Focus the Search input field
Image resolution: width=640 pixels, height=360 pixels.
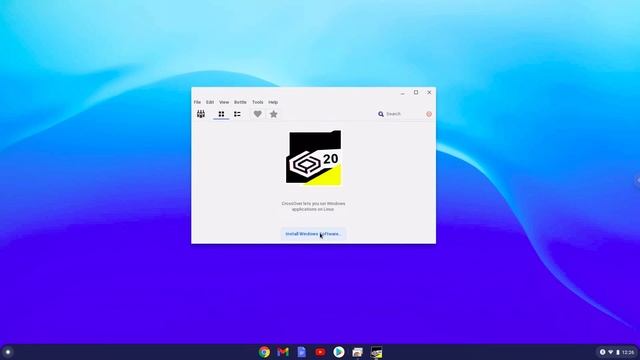pyautogui.click(x=404, y=114)
